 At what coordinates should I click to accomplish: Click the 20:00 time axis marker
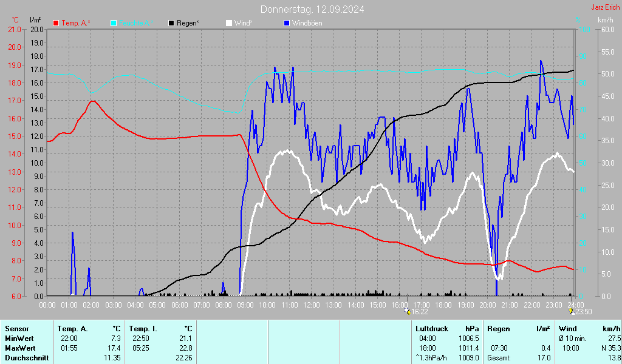[x=487, y=304]
